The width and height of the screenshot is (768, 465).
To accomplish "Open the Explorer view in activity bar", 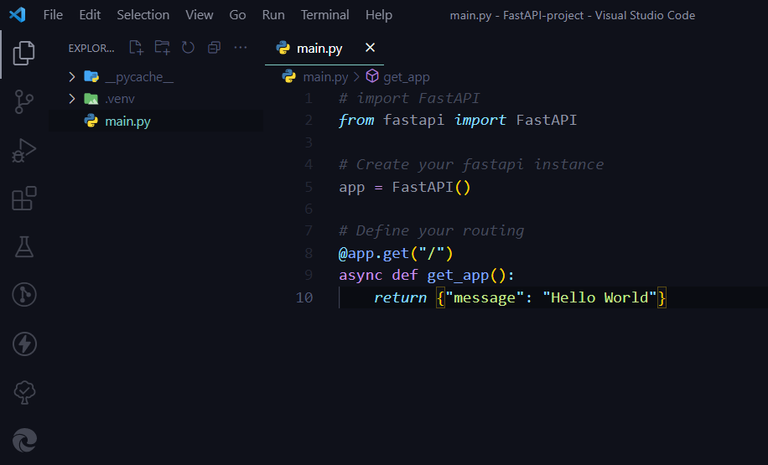I will [x=24, y=53].
